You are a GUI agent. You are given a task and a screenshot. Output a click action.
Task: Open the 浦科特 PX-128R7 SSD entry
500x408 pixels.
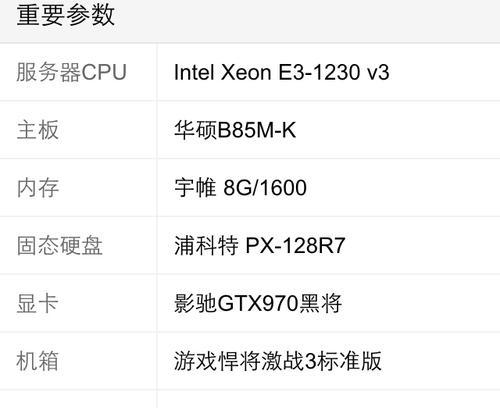(260, 246)
